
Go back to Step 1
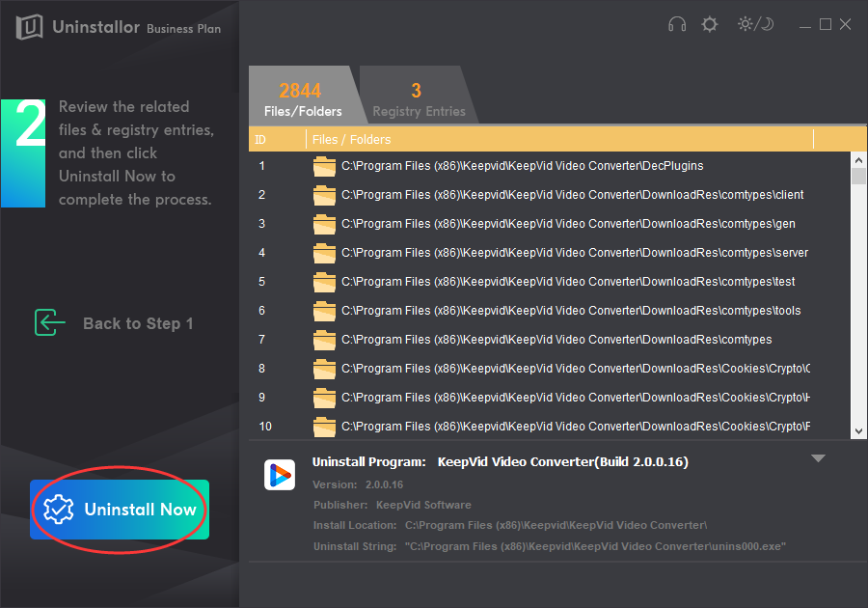point(138,323)
